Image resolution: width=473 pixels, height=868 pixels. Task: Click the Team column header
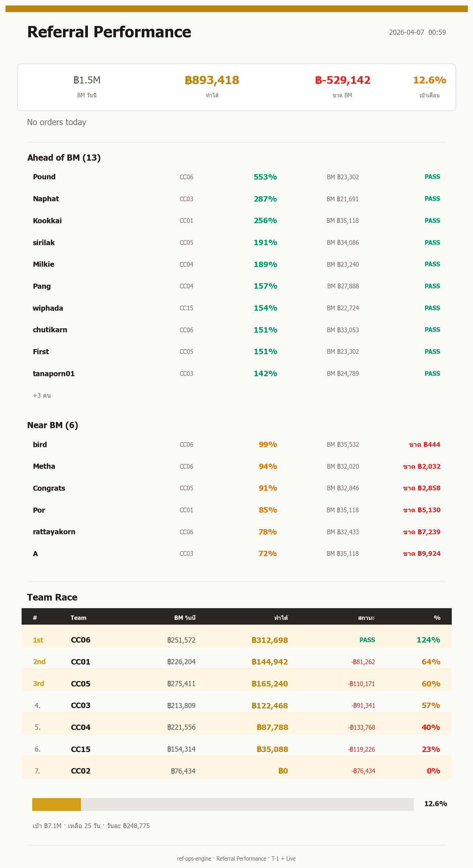point(78,618)
